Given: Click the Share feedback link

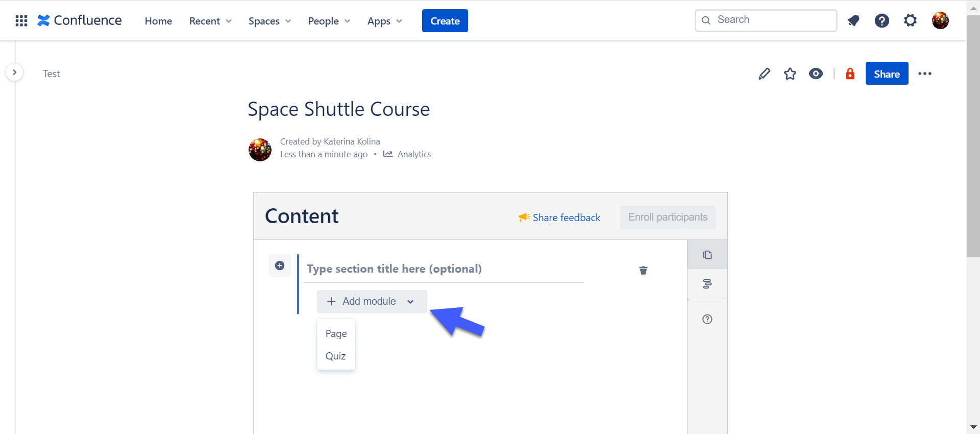Looking at the screenshot, I should 566,218.
